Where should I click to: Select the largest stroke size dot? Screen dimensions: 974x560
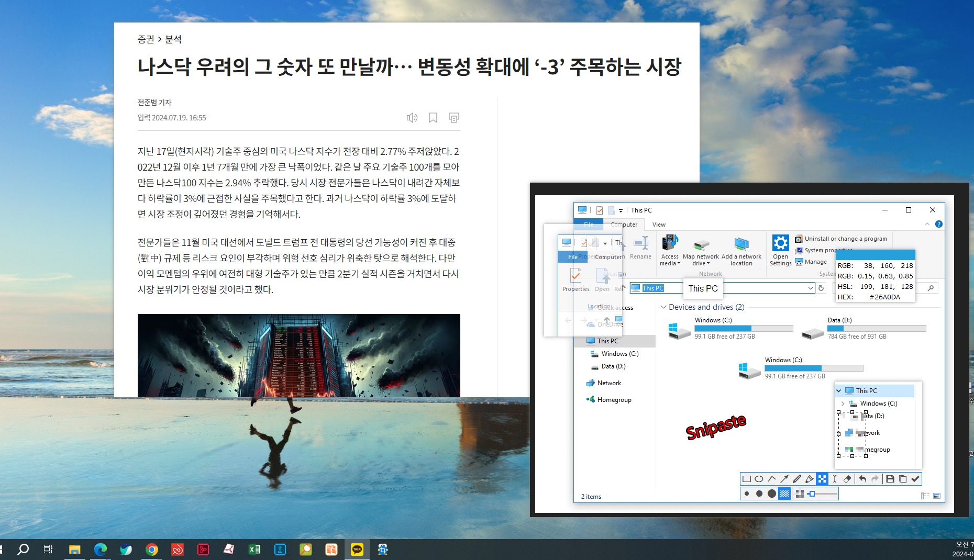pos(771,494)
